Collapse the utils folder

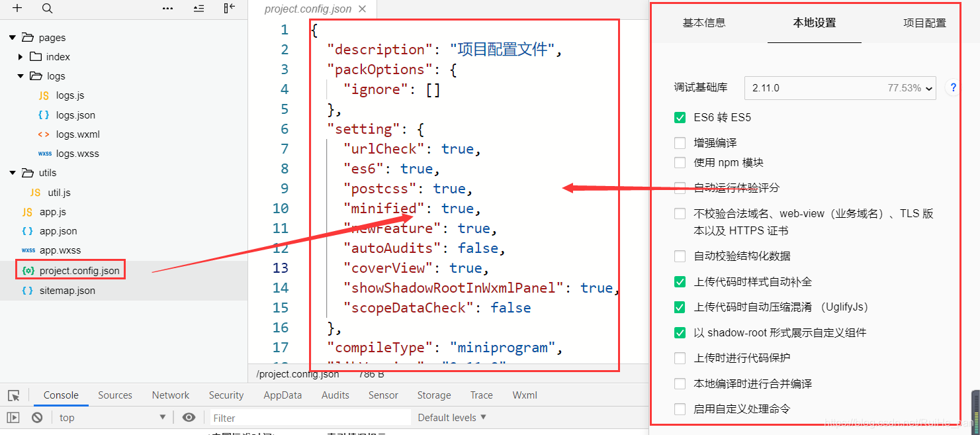click(13, 173)
